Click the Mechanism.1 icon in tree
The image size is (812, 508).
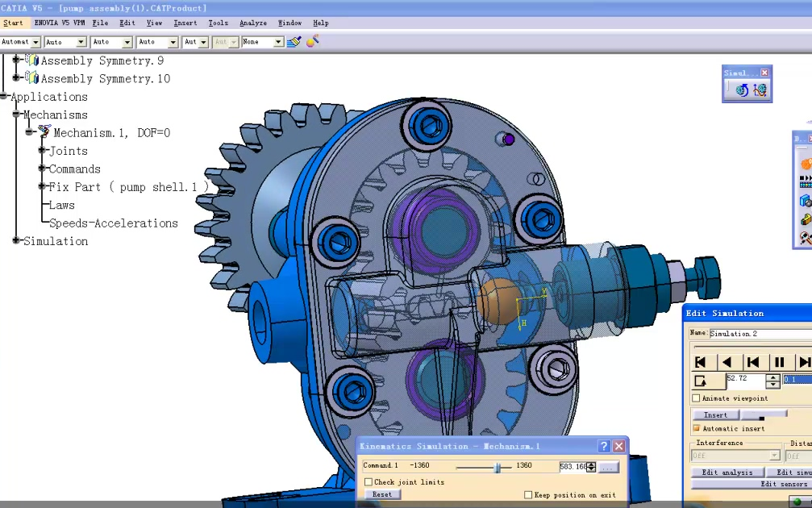[x=44, y=131]
